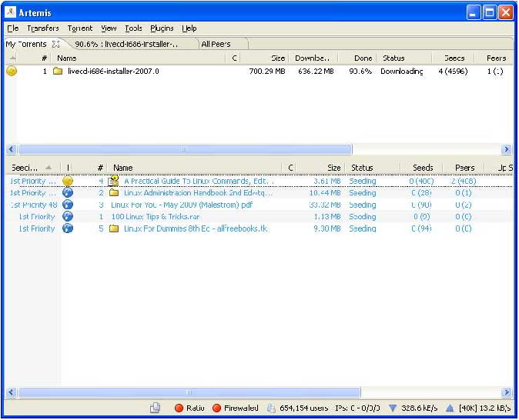Sort seeding list by Seeds header

point(423,168)
